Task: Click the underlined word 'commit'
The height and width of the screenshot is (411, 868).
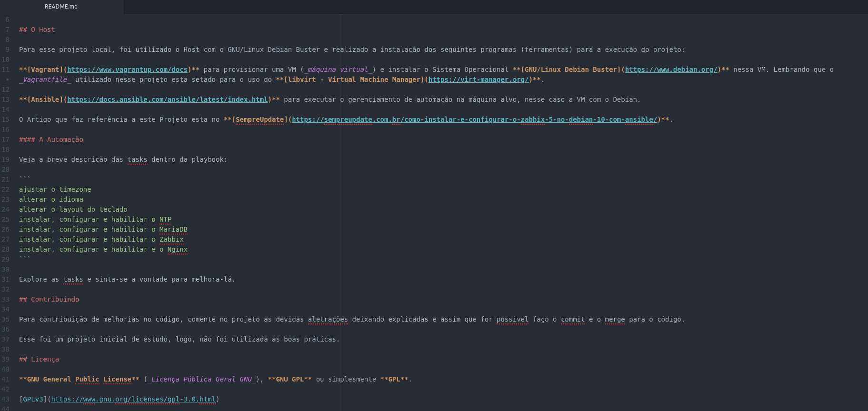Action: point(573,319)
